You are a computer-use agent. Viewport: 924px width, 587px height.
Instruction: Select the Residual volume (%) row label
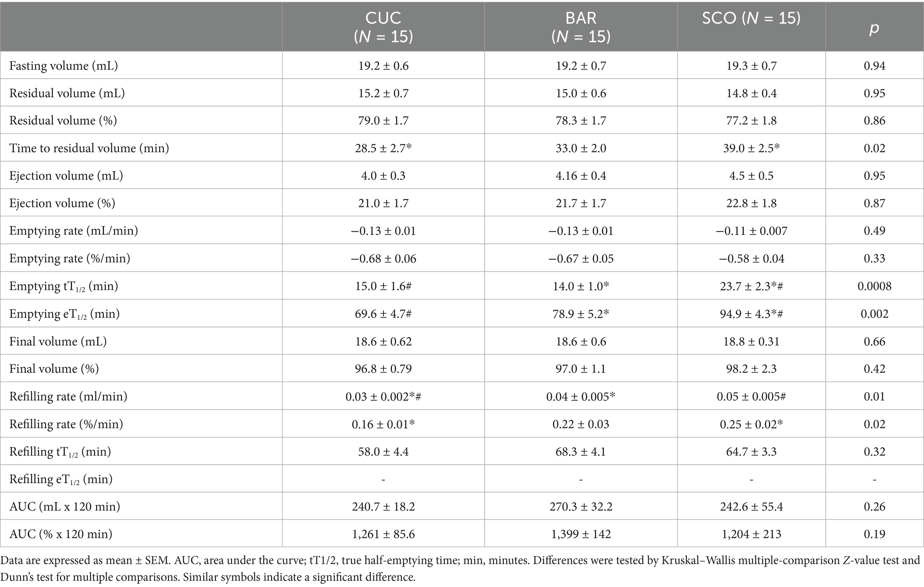tap(63, 121)
